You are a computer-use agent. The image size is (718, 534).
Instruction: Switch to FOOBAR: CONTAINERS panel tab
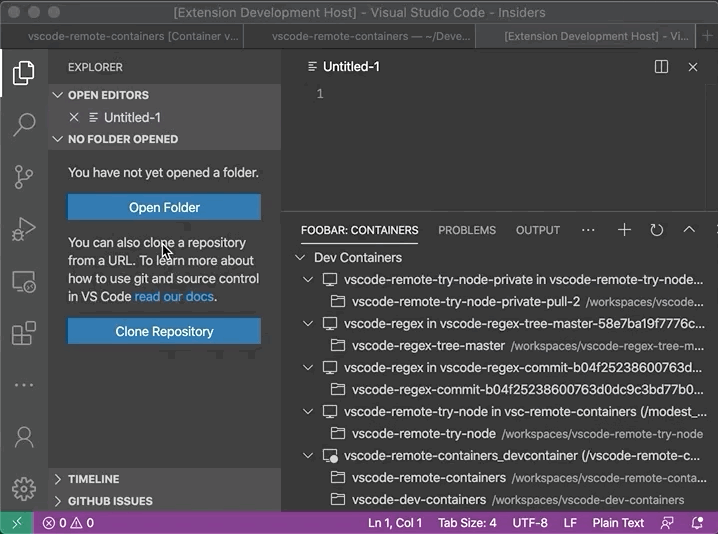(x=359, y=230)
